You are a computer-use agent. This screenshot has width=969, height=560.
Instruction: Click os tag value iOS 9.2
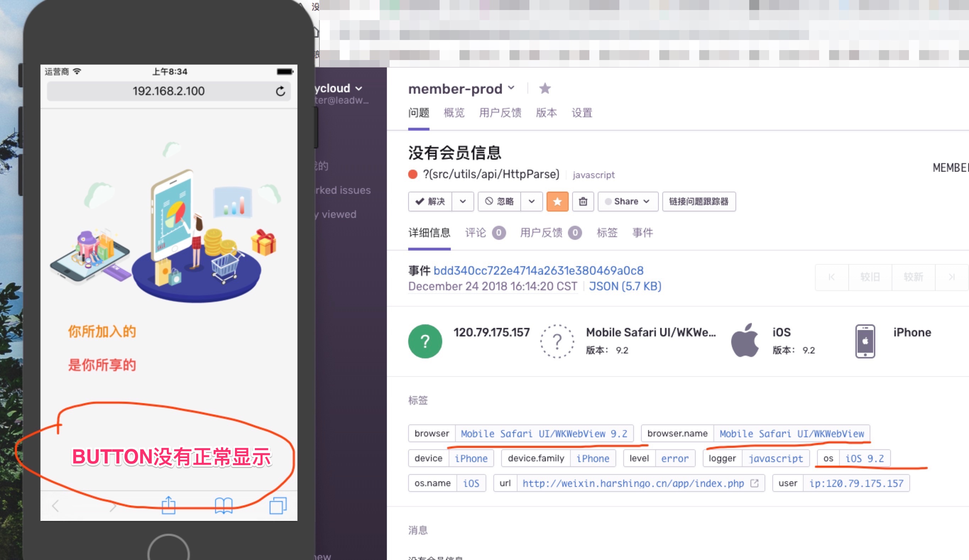coord(864,458)
